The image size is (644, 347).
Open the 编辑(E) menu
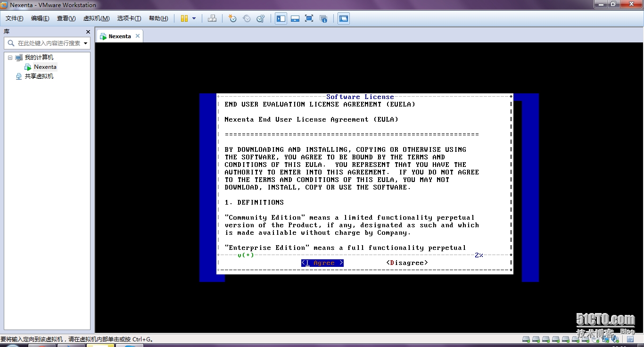pyautogui.click(x=40, y=18)
